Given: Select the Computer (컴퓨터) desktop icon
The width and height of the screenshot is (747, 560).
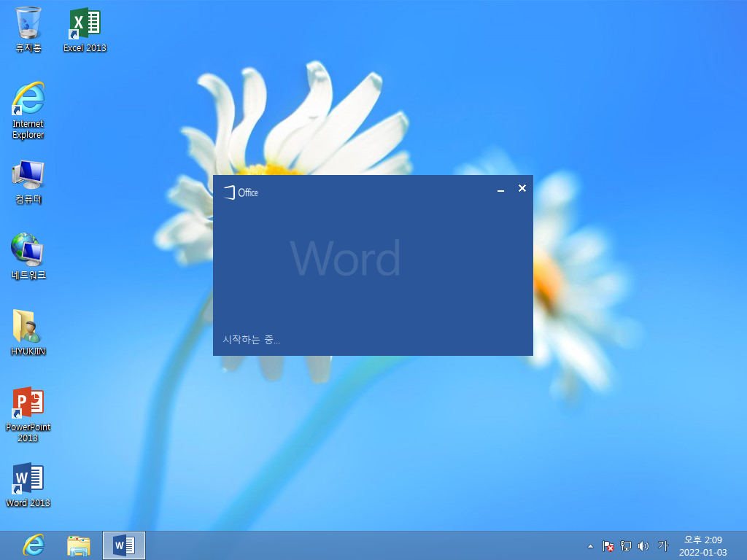Looking at the screenshot, I should pyautogui.click(x=28, y=182).
